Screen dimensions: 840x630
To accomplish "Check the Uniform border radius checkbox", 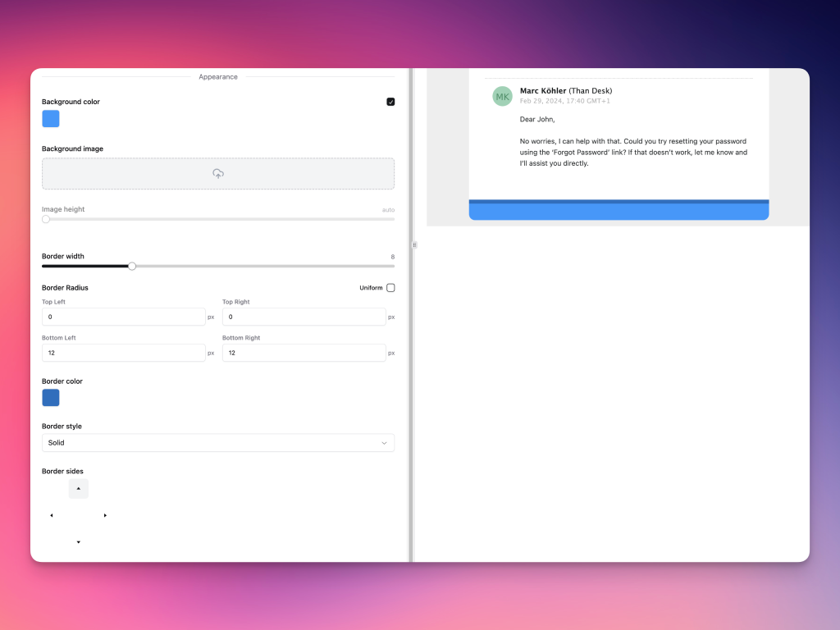I will (x=390, y=288).
